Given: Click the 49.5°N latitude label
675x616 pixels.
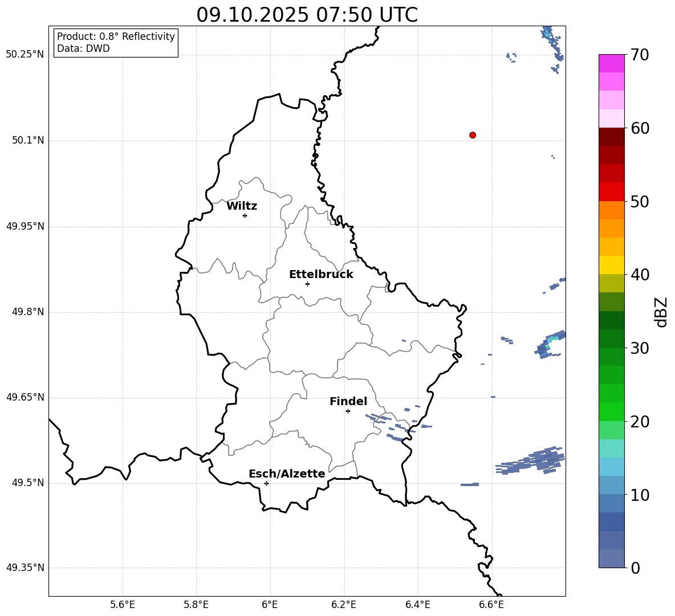Looking at the screenshot, I should tap(28, 483).
